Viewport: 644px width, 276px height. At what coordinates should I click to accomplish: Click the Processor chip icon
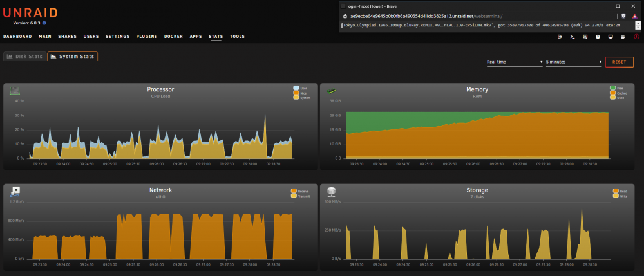pos(15,91)
